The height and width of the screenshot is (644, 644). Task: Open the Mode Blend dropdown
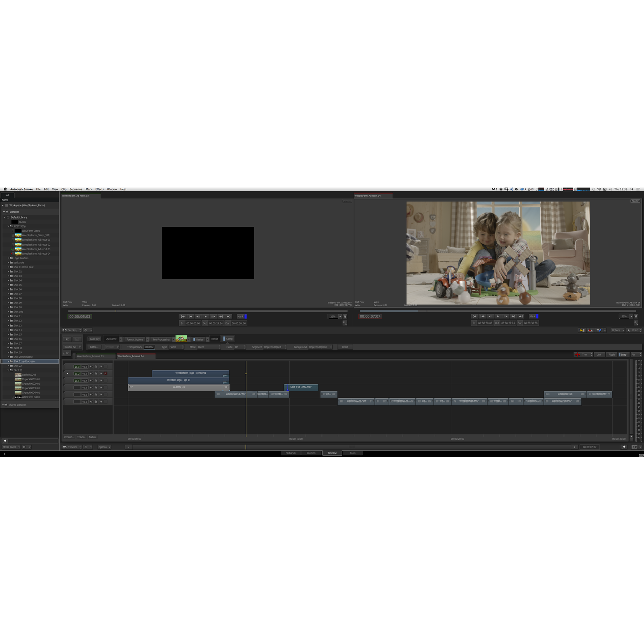209,347
